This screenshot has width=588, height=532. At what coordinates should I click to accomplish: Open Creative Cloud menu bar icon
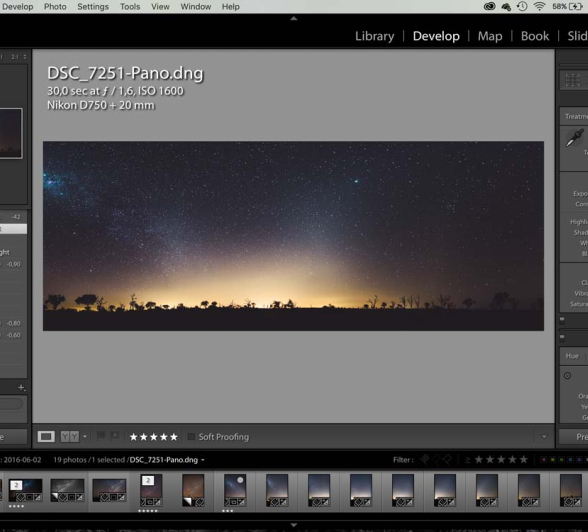pyautogui.click(x=489, y=6)
